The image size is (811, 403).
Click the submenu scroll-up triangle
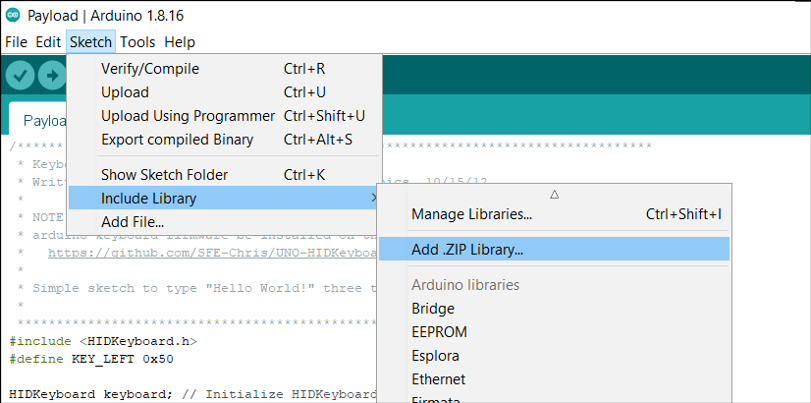coord(554,195)
